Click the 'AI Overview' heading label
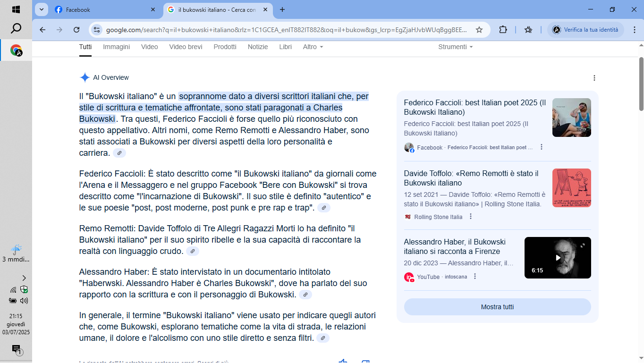644x363 pixels. pyautogui.click(x=111, y=77)
